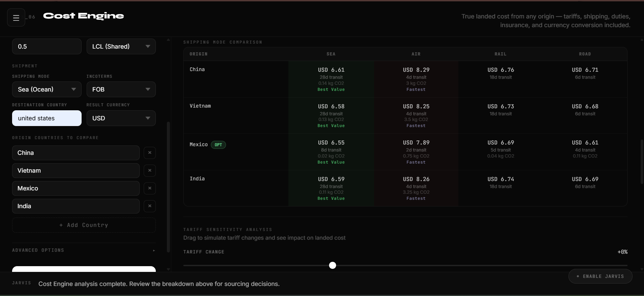Select India air cost USD 8.26

416,179
